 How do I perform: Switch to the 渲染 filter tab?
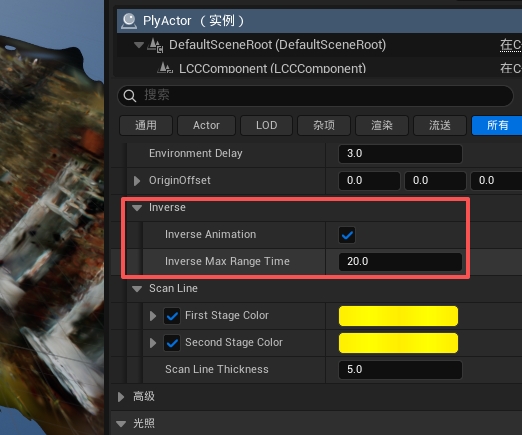[x=382, y=125]
